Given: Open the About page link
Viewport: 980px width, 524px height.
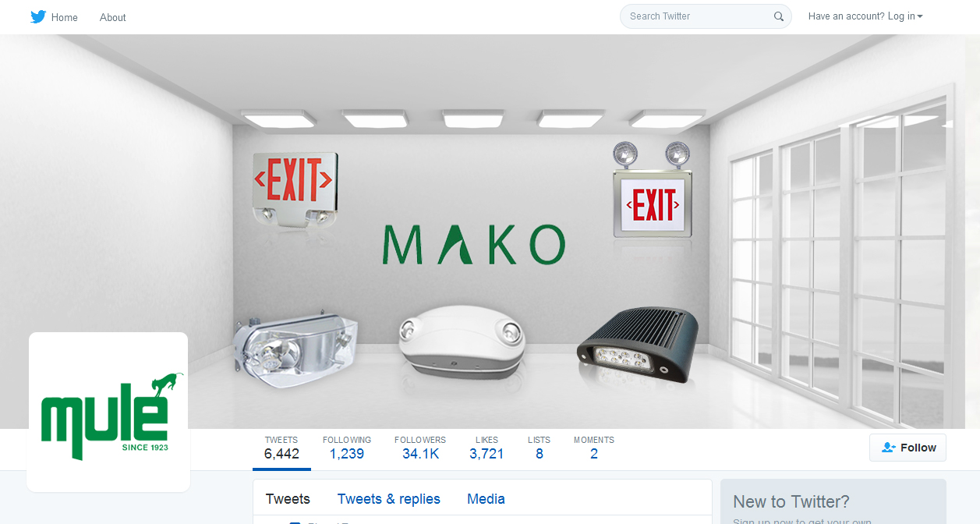Looking at the screenshot, I should [x=113, y=17].
